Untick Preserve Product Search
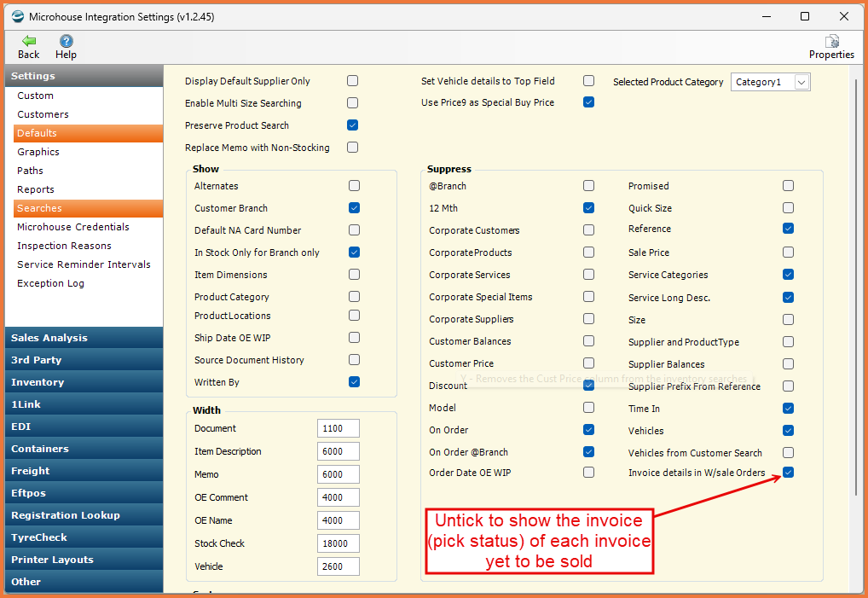Image resolution: width=868 pixels, height=598 pixels. pos(353,125)
